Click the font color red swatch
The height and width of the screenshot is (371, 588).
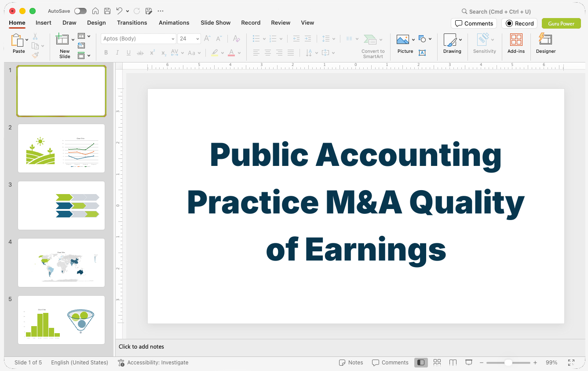tap(231, 53)
